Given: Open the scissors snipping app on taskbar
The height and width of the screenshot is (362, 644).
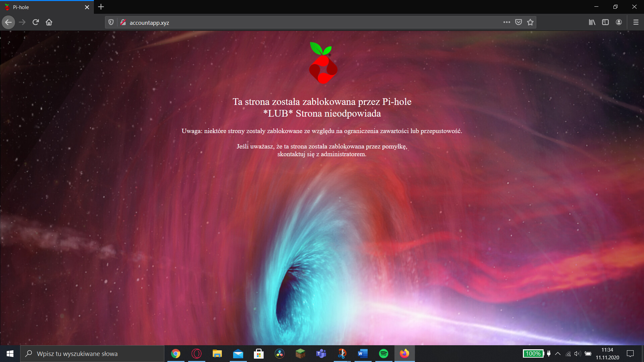Looking at the screenshot, I should 342,354.
